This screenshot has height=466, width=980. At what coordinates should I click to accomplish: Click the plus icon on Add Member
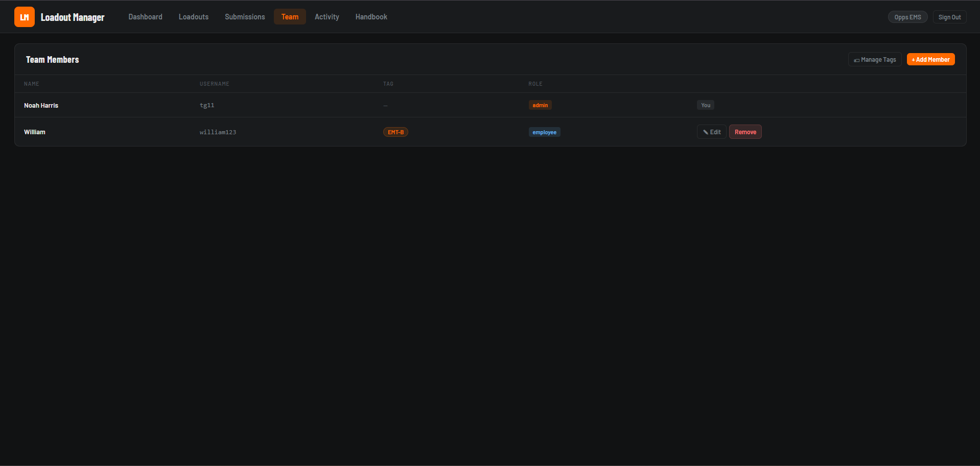tap(913, 59)
